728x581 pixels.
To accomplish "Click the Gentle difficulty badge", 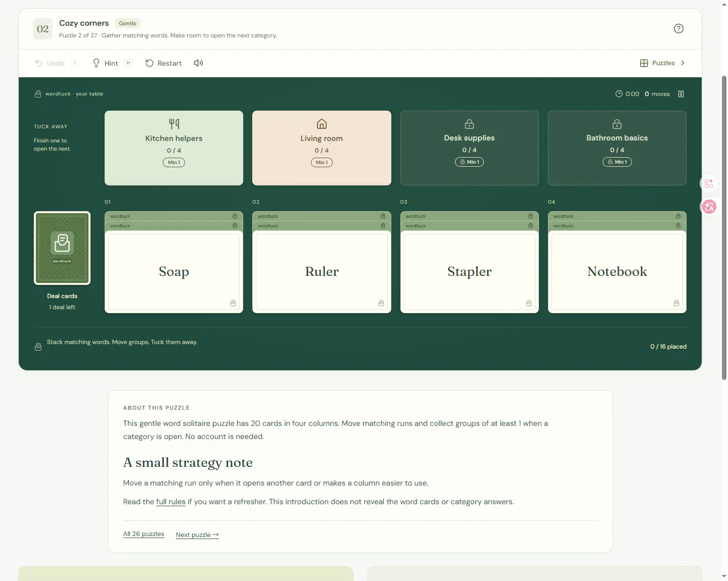I will [x=127, y=23].
